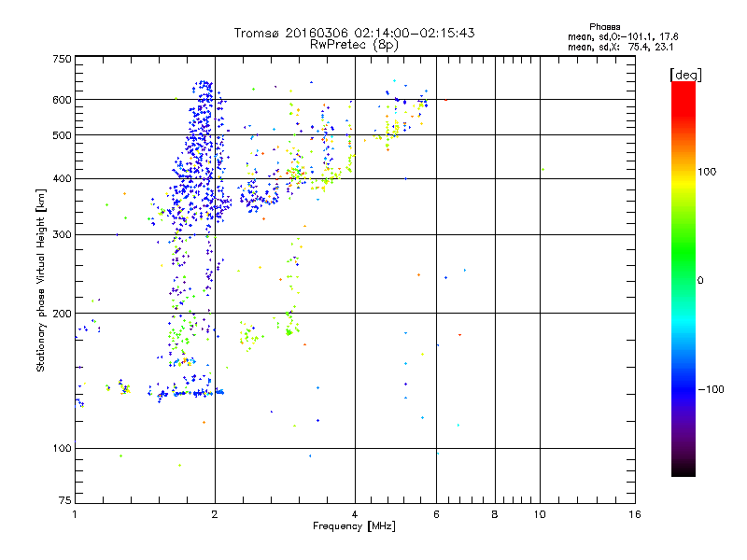Click the y-axis tick label '600'
The width and height of the screenshot is (747, 560).
[x=62, y=100]
